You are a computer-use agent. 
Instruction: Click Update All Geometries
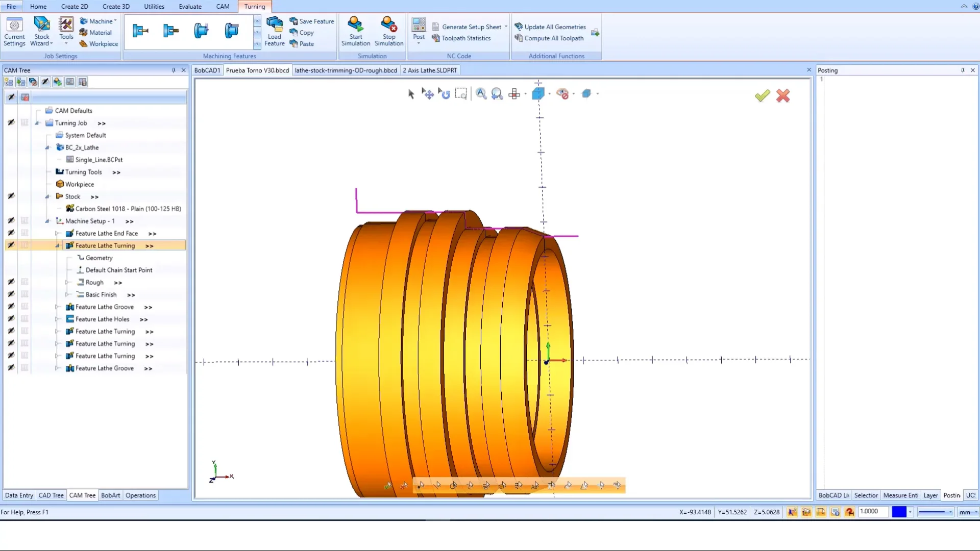pyautogui.click(x=550, y=27)
